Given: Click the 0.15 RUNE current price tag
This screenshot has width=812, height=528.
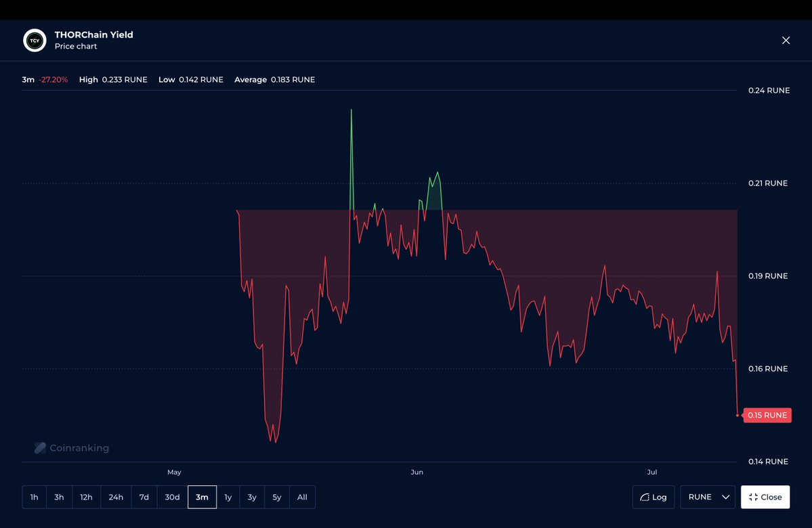Looking at the screenshot, I should click(x=767, y=415).
